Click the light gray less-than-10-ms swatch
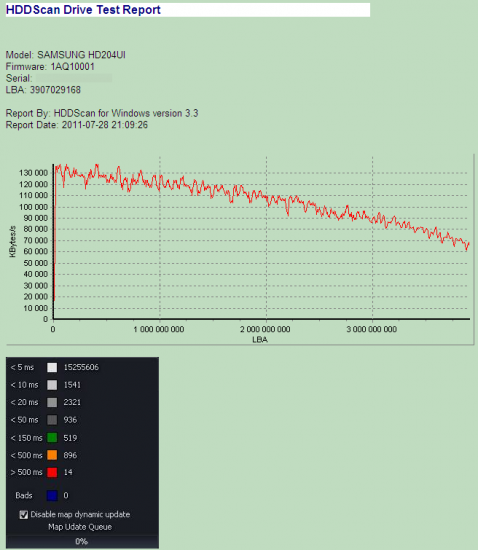Screen dimensions: 478x550 pos(52,385)
